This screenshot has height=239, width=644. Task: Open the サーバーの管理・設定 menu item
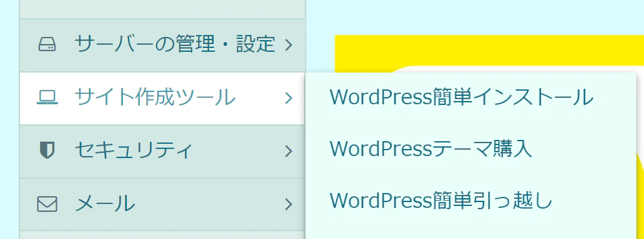(x=162, y=45)
